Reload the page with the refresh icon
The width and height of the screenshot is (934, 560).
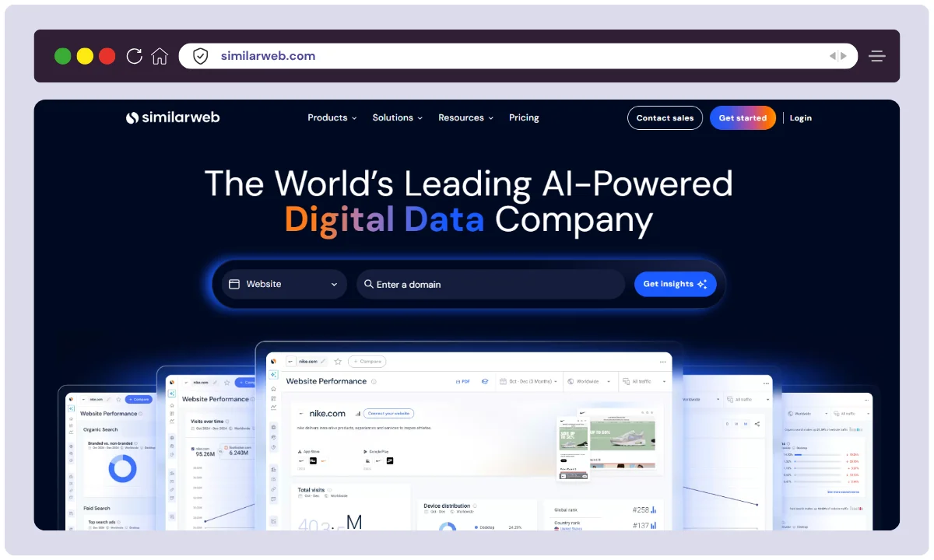tap(134, 56)
